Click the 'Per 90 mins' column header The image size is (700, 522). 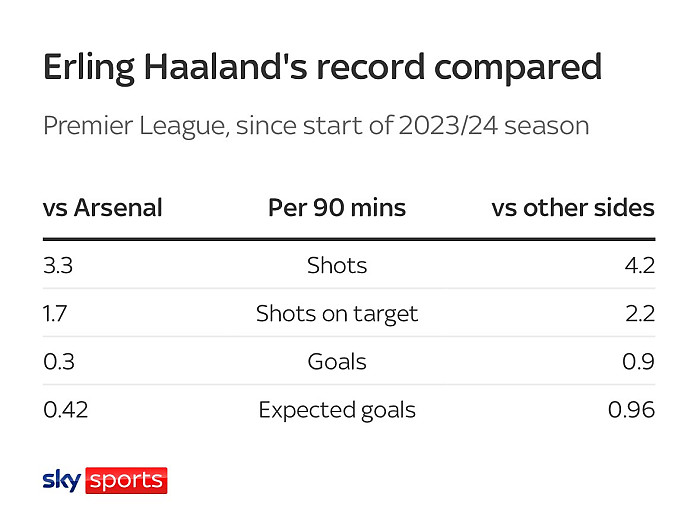click(337, 208)
